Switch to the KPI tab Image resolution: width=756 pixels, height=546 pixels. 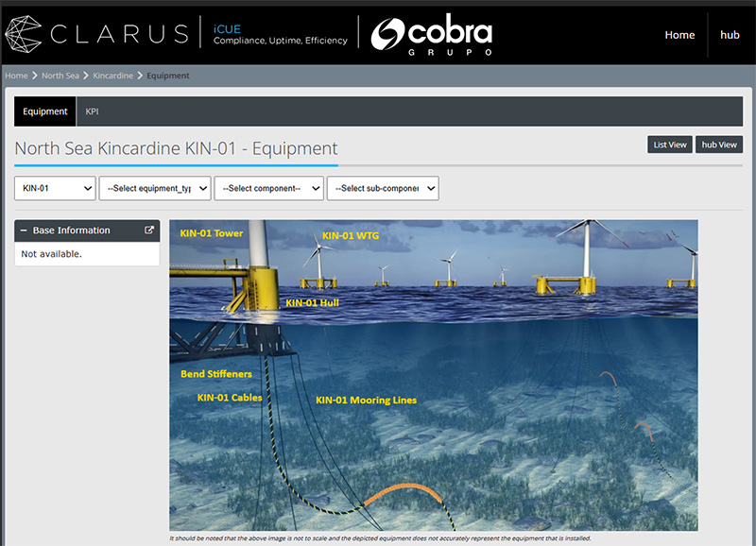tap(92, 111)
